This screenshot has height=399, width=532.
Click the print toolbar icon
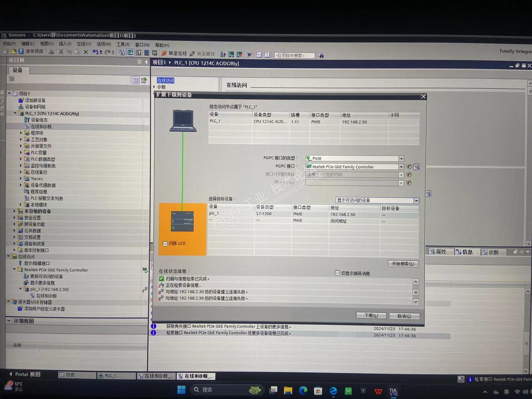pyautogui.click(x=51, y=52)
